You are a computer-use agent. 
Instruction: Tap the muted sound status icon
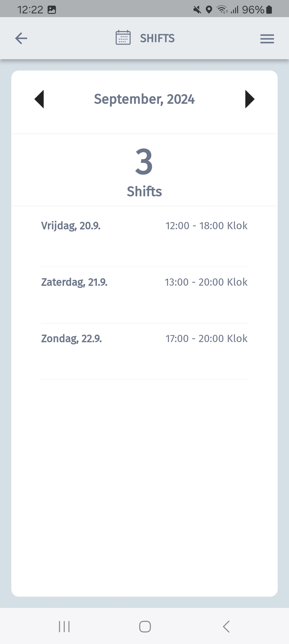click(x=197, y=10)
